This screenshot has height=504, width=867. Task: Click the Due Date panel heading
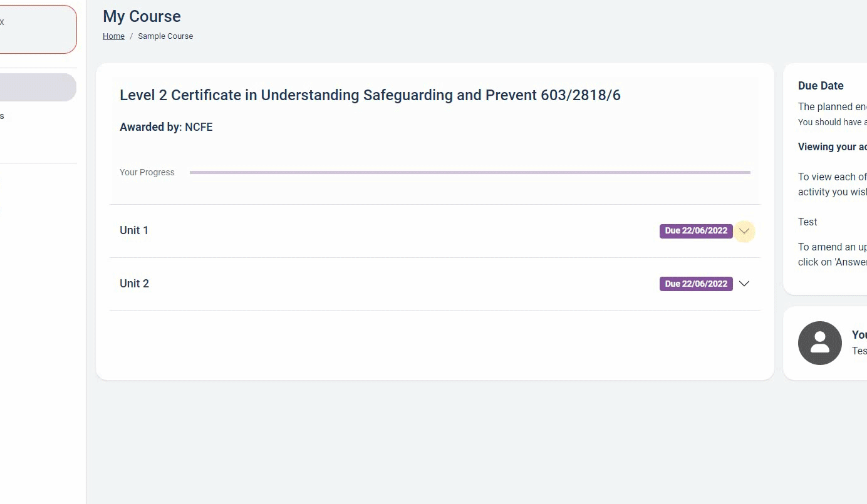[x=821, y=86]
